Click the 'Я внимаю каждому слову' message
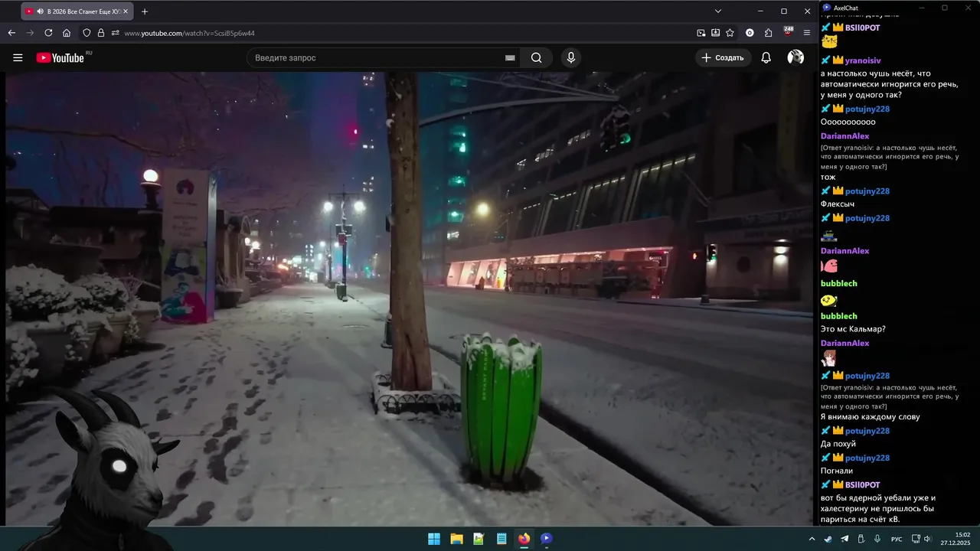This screenshot has width=980, height=551. tap(871, 417)
